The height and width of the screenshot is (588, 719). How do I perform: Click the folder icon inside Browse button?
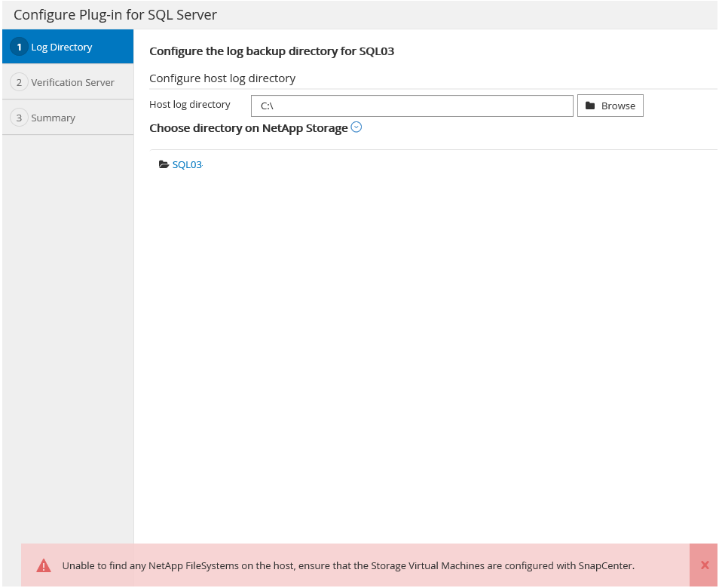(590, 106)
